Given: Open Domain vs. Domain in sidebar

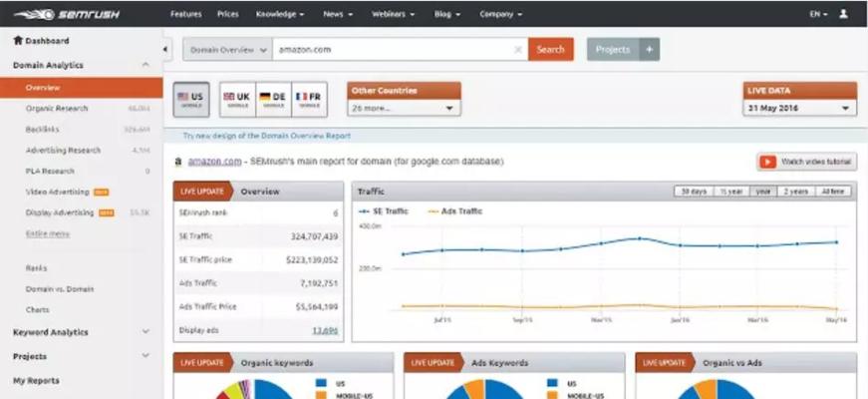Looking at the screenshot, I should [59, 289].
